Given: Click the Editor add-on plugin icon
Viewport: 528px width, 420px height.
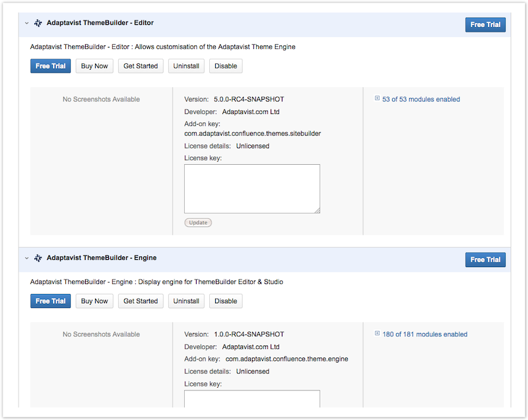Looking at the screenshot, I should pyautogui.click(x=38, y=23).
